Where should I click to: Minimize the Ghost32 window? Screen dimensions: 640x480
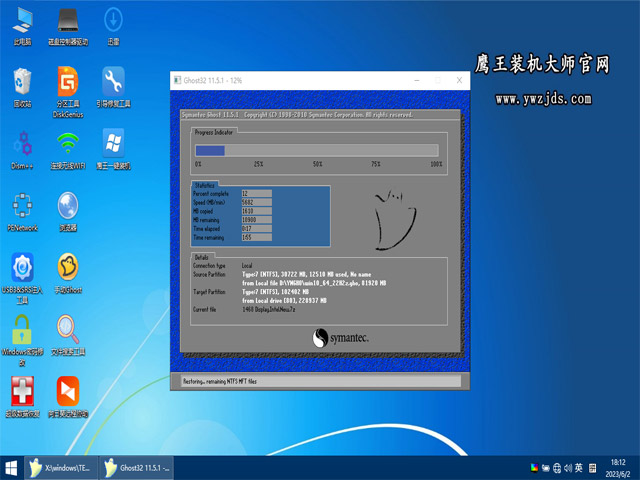[417, 80]
